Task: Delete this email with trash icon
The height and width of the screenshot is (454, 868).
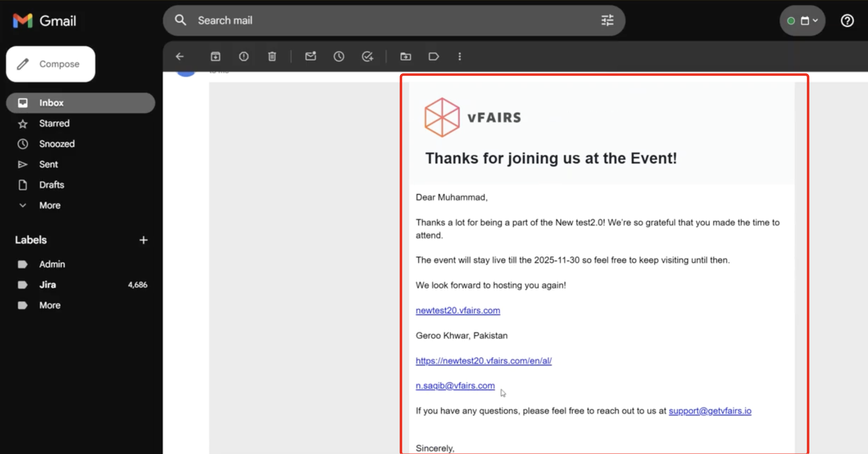Action: [272, 56]
